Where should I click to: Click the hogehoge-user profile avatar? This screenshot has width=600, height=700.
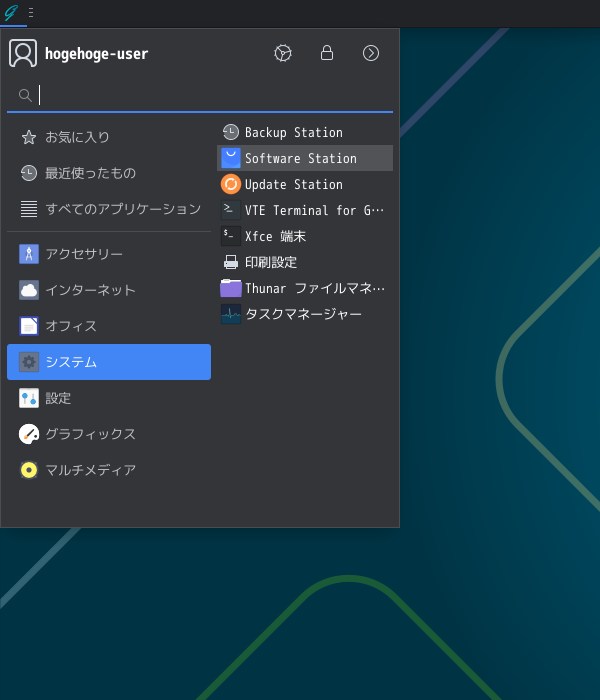[x=23, y=53]
